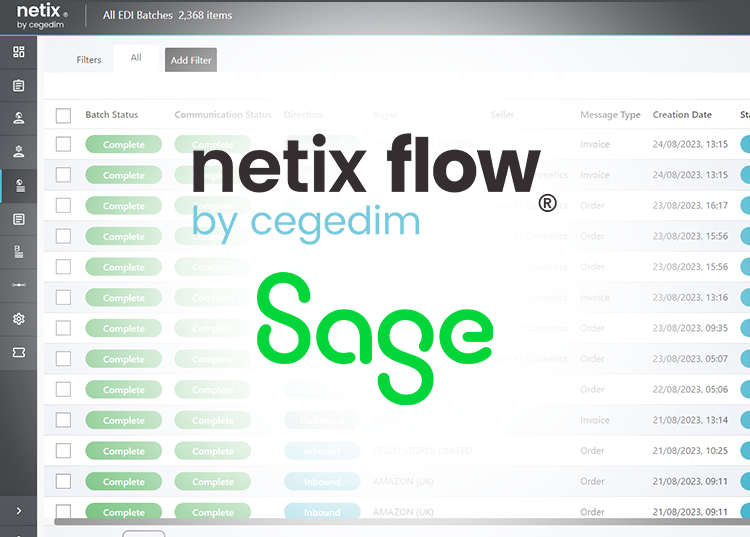Tick checkbox for row dated 23/08/2023, 05:07

tap(63, 359)
